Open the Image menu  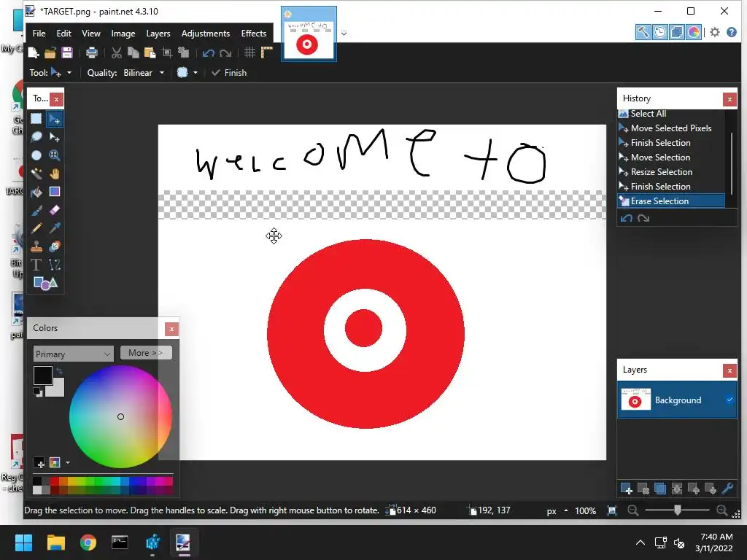click(123, 34)
